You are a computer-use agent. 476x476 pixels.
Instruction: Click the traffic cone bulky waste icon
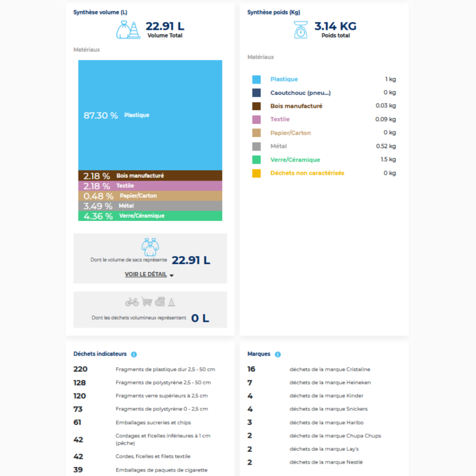click(172, 302)
